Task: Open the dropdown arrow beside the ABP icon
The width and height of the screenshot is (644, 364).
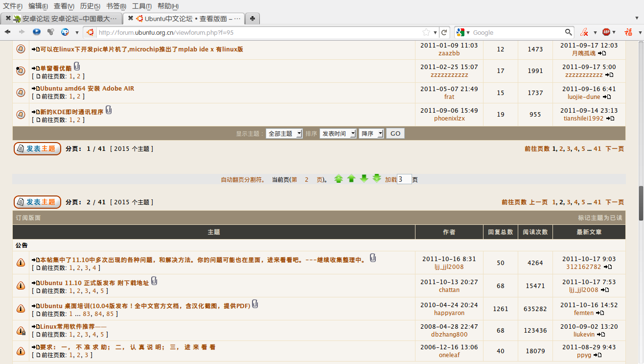Action: click(x=615, y=33)
